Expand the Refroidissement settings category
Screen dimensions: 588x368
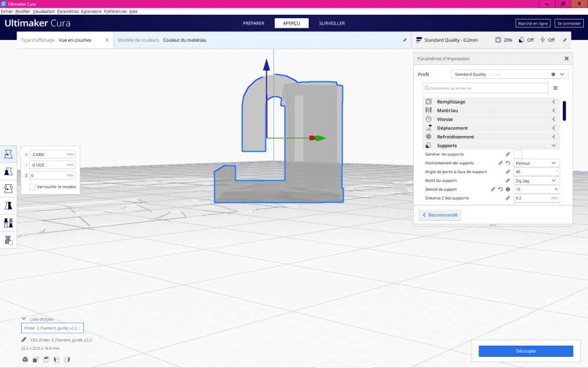point(490,137)
